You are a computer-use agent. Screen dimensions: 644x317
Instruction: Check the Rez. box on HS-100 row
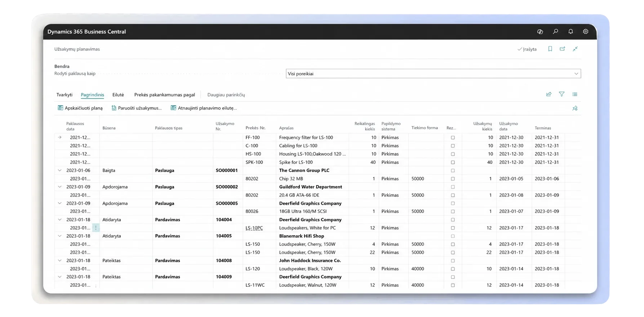453,154
